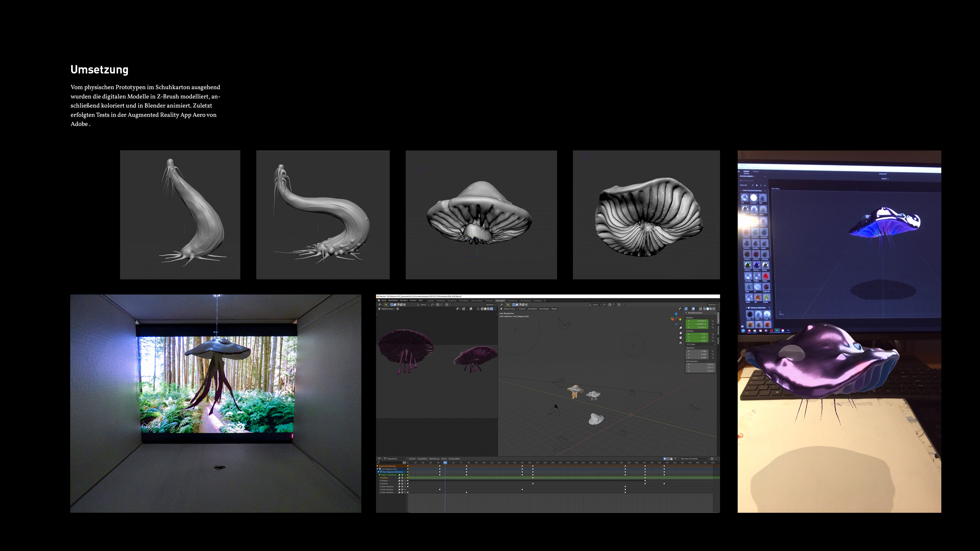Click the select box tool in the left viewport

point(386,305)
